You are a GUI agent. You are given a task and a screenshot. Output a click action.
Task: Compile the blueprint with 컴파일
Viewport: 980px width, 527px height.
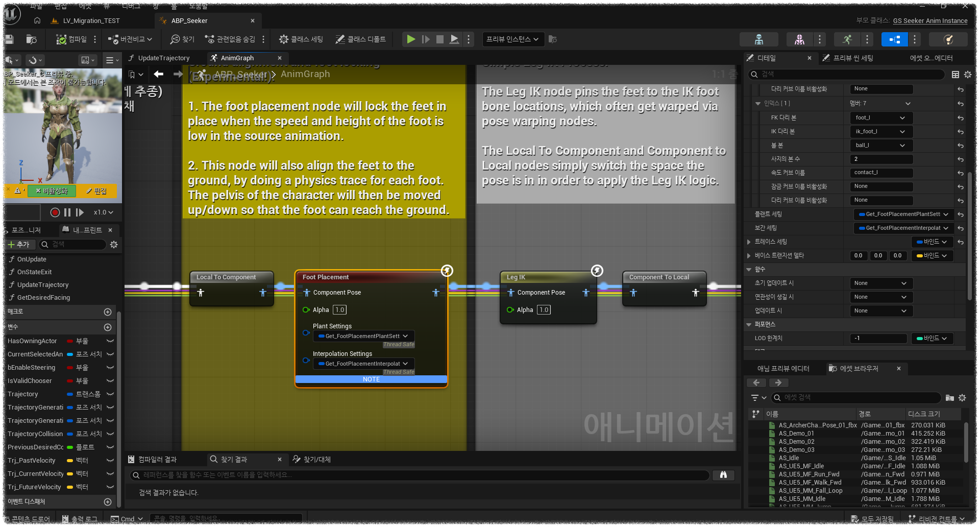point(71,39)
